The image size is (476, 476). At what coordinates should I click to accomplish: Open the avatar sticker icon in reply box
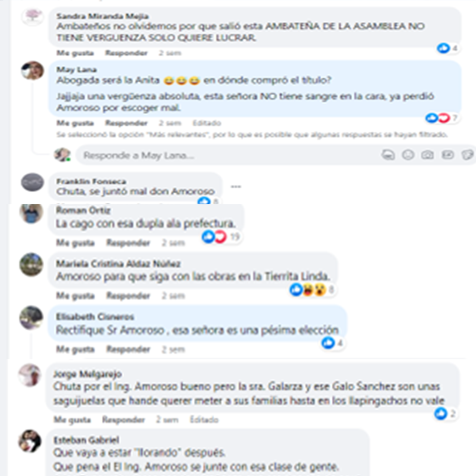pyautogui.click(x=388, y=155)
